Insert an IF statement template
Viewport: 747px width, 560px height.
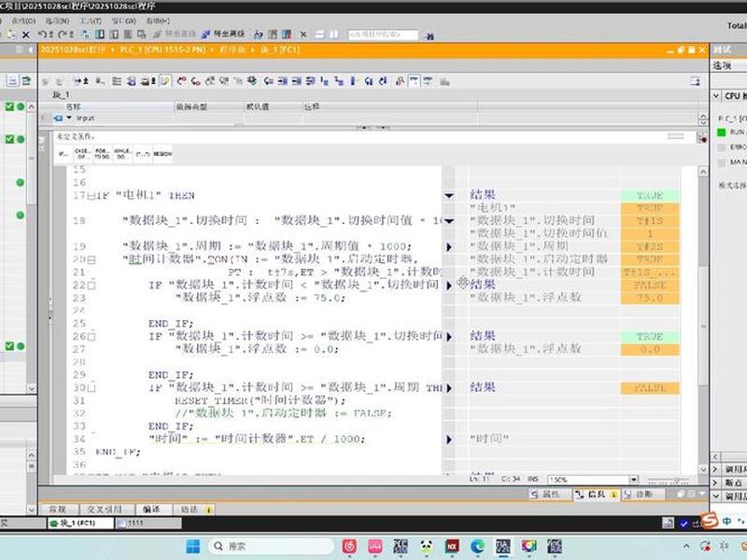[63, 154]
